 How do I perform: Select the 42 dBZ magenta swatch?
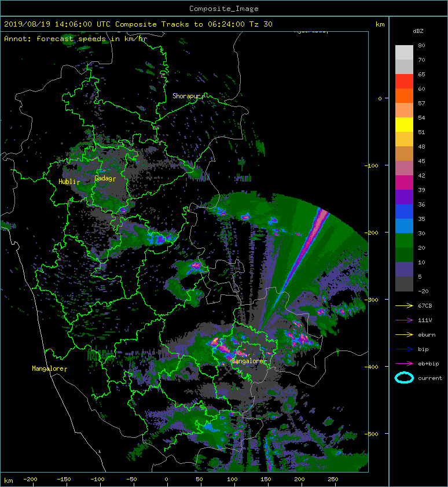point(404,183)
